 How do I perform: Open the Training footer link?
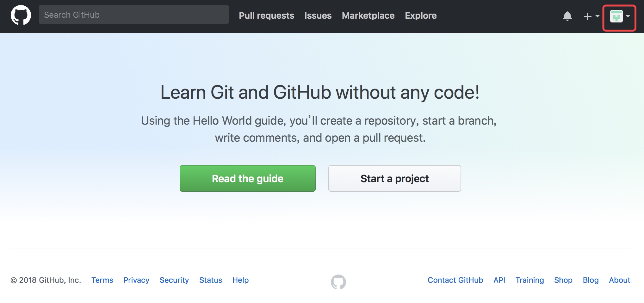tap(530, 280)
